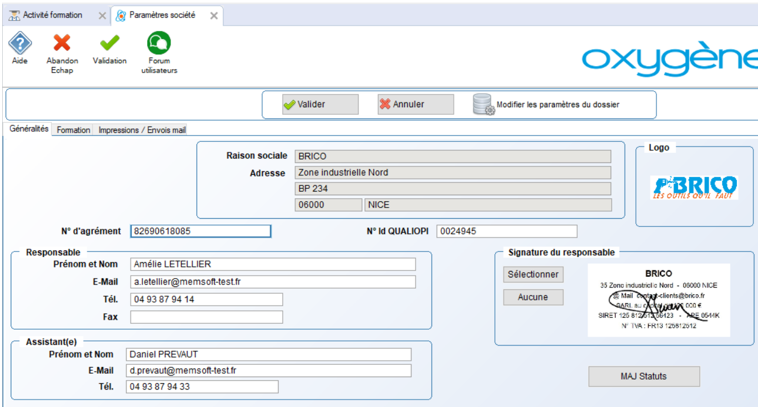Close the Activité formation tab
The image size is (770, 407).
tap(104, 16)
